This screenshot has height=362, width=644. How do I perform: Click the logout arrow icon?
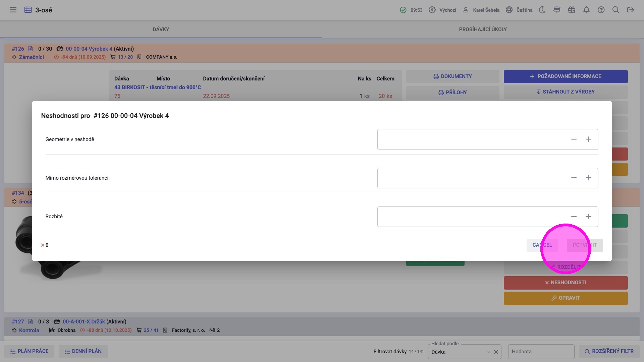point(631,10)
